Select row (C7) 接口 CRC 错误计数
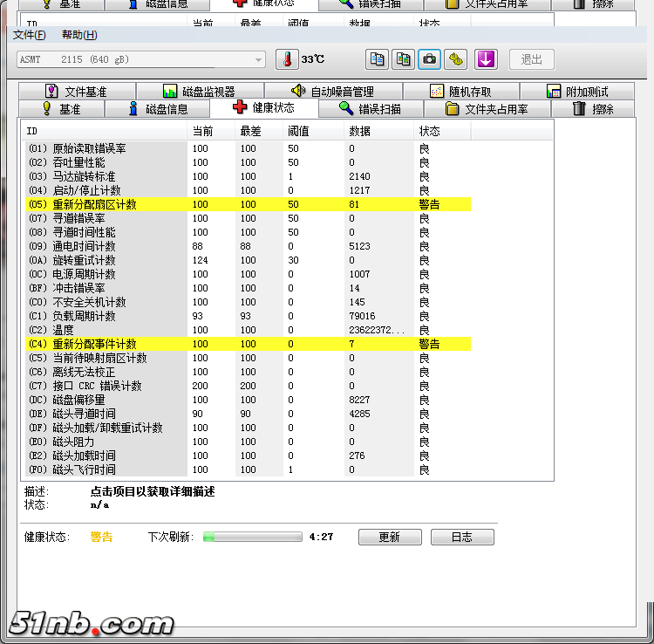 point(248,386)
